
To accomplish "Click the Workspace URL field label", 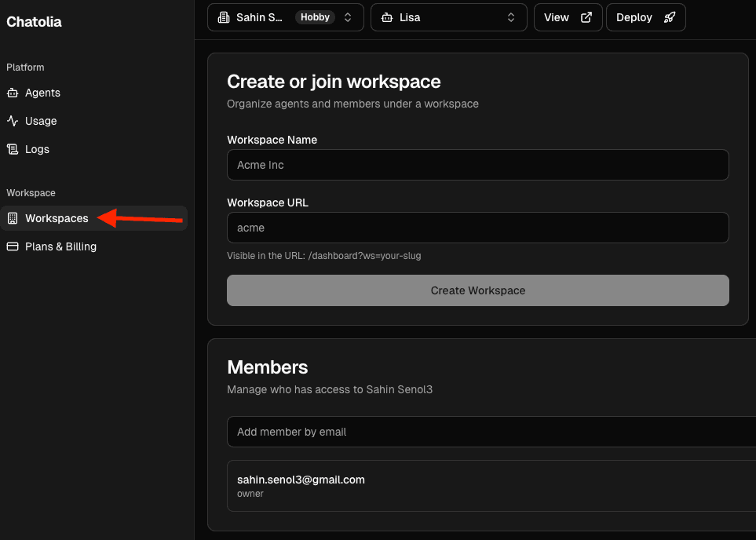I will click(268, 202).
